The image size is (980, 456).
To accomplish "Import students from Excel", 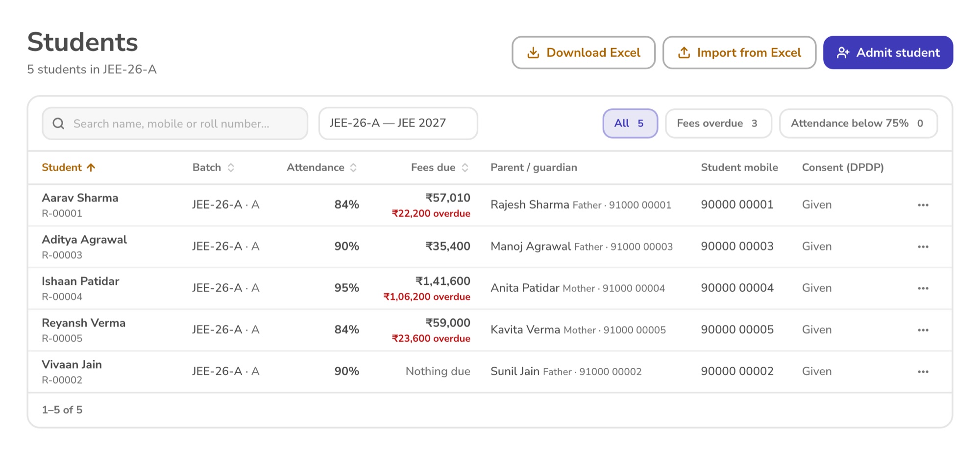I will [x=739, y=52].
